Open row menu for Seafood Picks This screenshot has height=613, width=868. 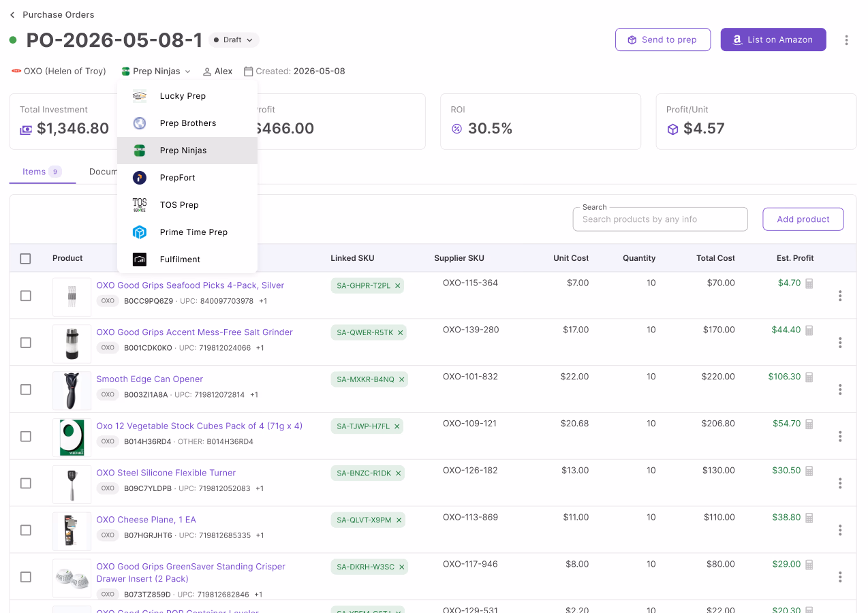[x=840, y=296]
